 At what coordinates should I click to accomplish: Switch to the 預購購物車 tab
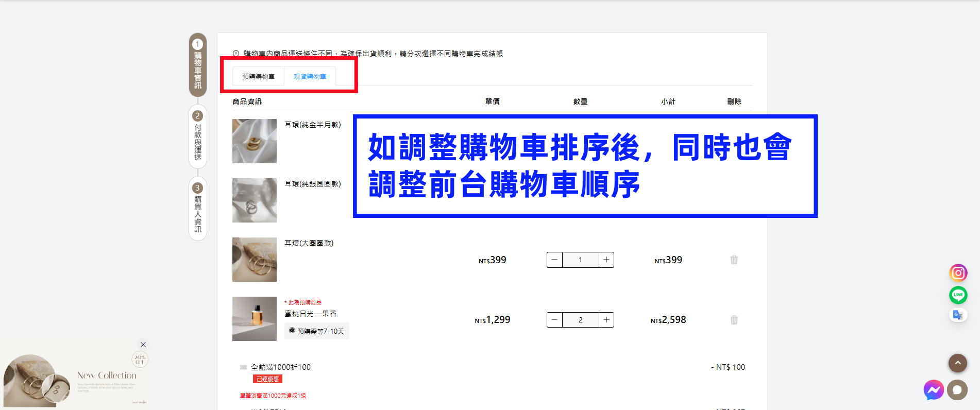258,76
